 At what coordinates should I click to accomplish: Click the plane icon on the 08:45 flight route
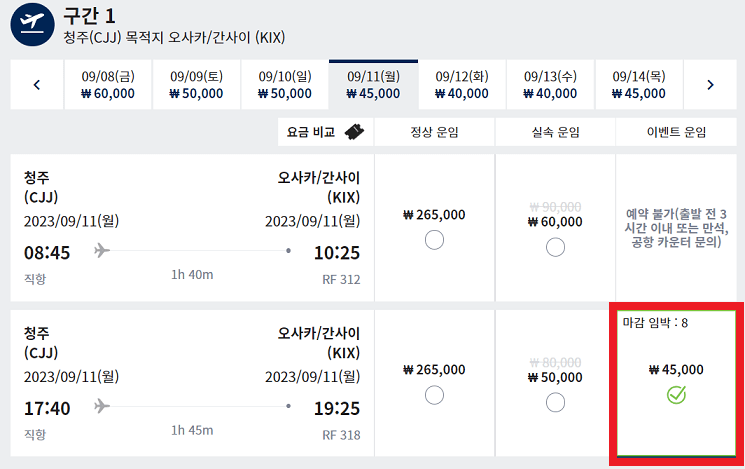tap(102, 251)
